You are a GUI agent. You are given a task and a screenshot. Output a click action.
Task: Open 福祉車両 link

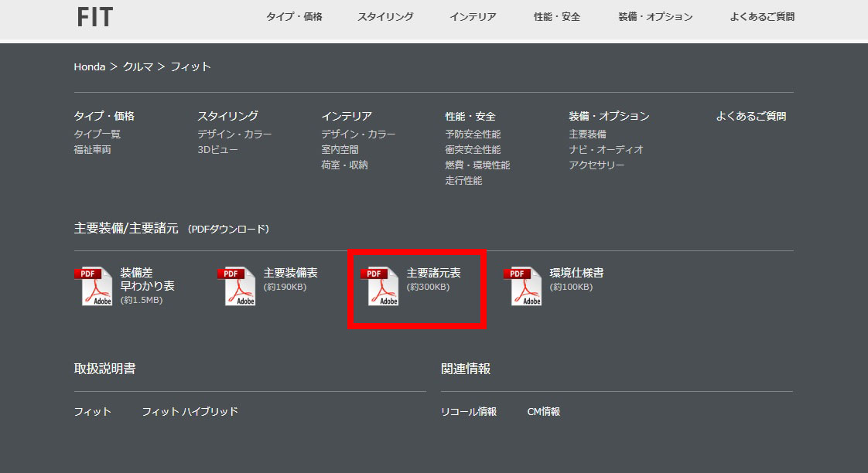point(92,150)
